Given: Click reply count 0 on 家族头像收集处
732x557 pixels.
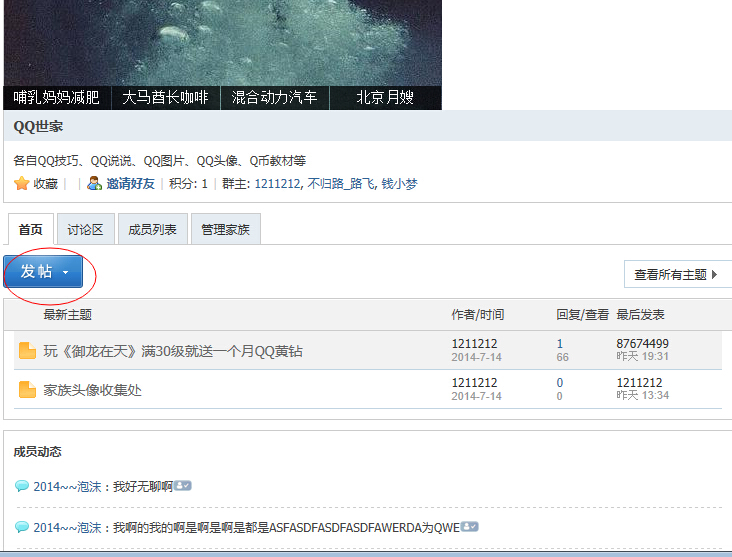Looking at the screenshot, I should (x=560, y=383).
